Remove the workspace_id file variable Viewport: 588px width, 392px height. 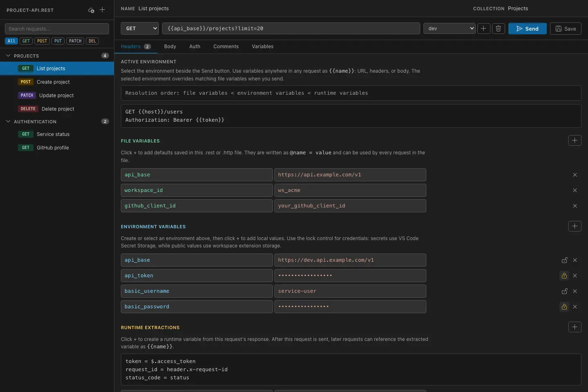575,190
